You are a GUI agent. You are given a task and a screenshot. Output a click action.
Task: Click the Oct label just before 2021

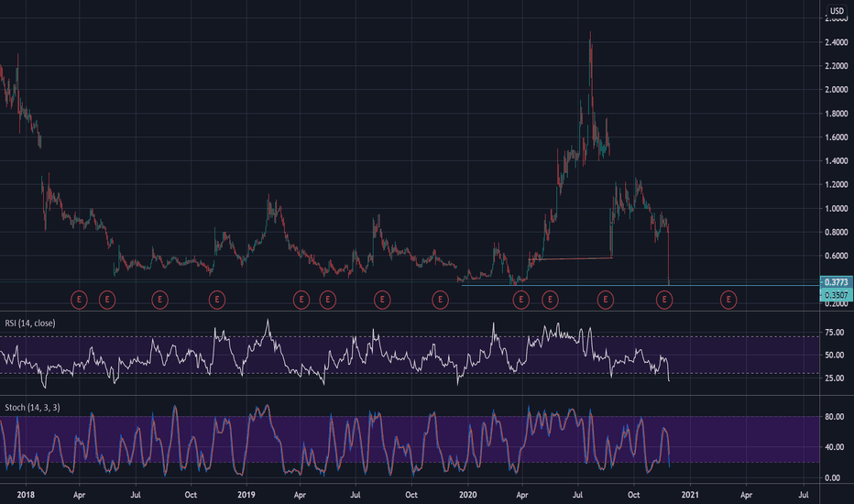(633, 495)
